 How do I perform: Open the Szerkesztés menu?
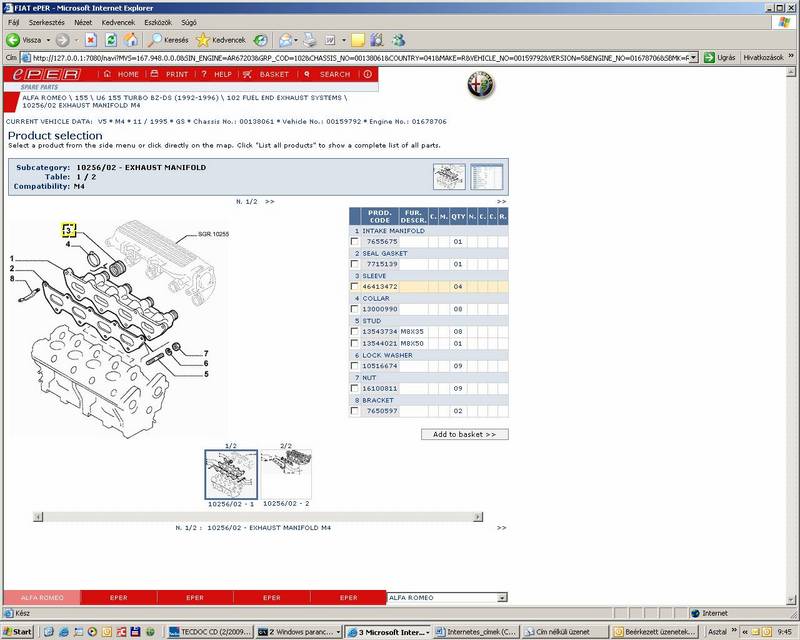(x=46, y=22)
